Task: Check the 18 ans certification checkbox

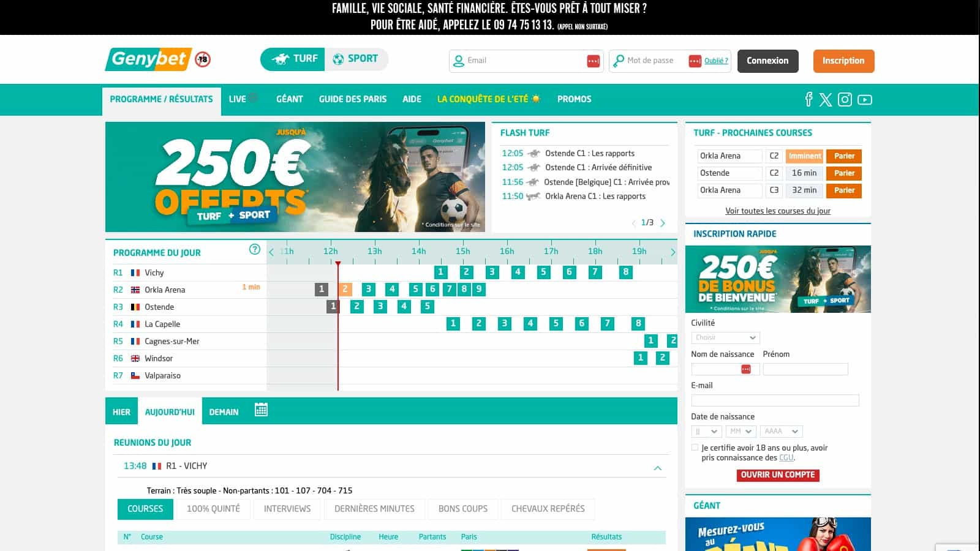Action: point(695,448)
